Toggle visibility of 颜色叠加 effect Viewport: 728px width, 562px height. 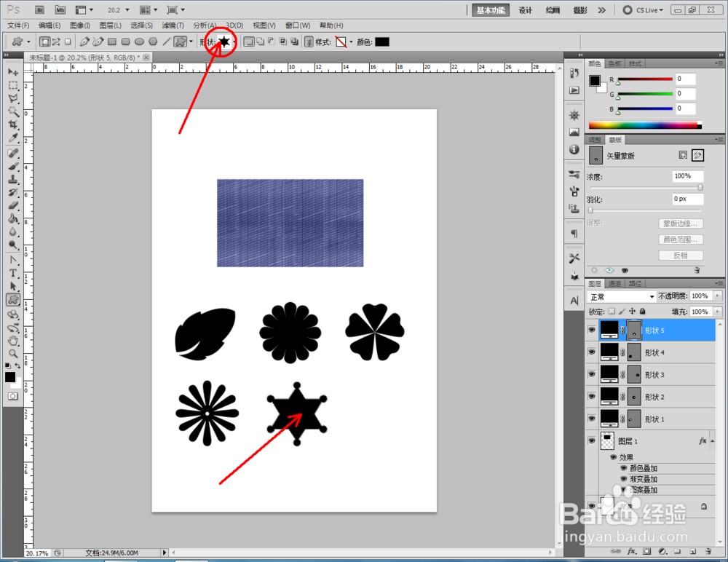tap(624, 468)
